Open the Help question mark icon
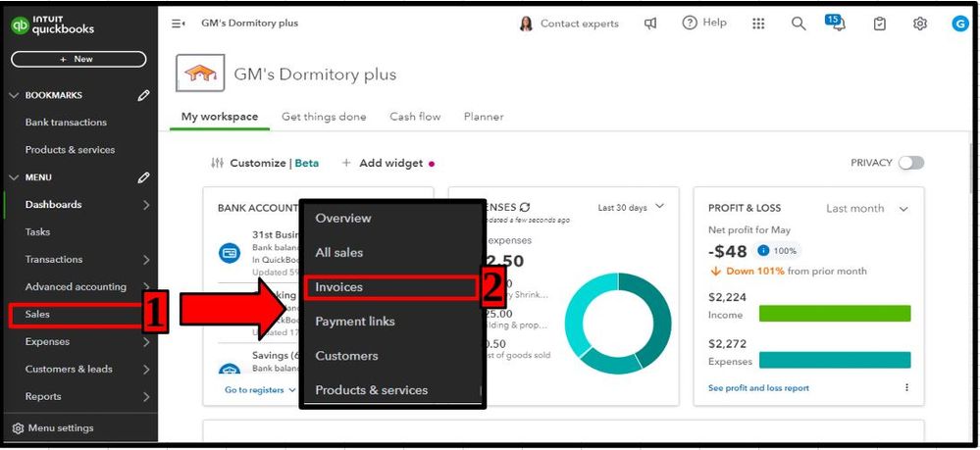 tap(690, 24)
